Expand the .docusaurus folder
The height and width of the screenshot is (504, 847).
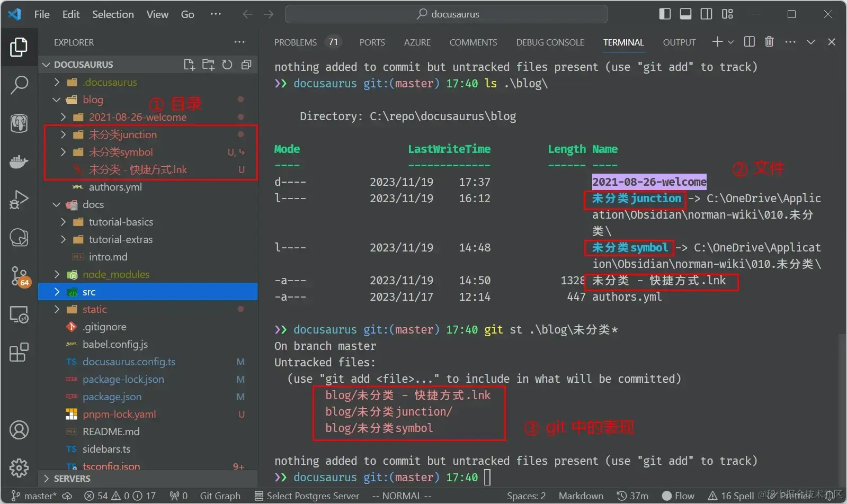coord(57,82)
